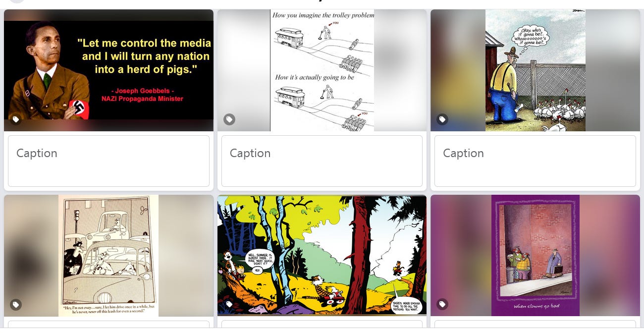Click the Caption field under the Goebbels quote photo
This screenshot has width=644, height=333.
[x=108, y=161]
